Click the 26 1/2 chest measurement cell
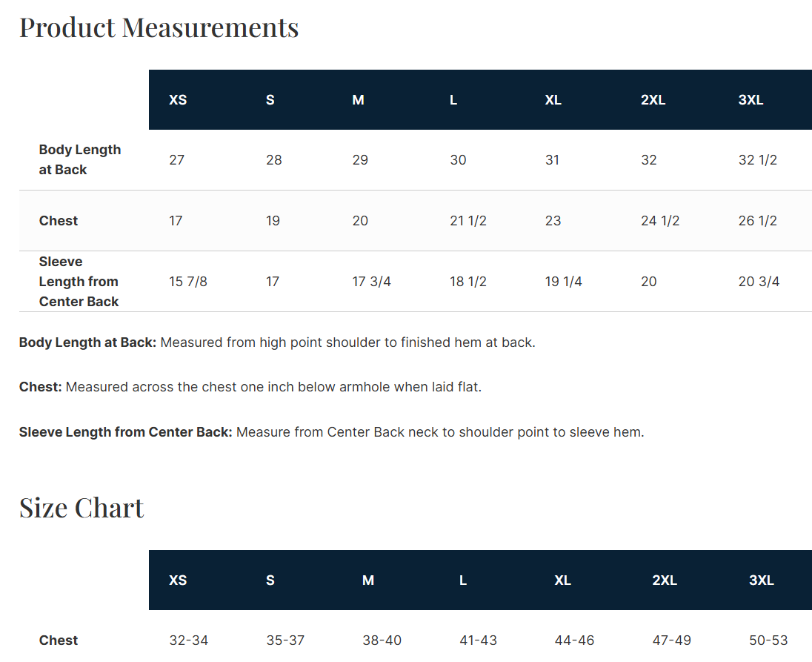 757,221
